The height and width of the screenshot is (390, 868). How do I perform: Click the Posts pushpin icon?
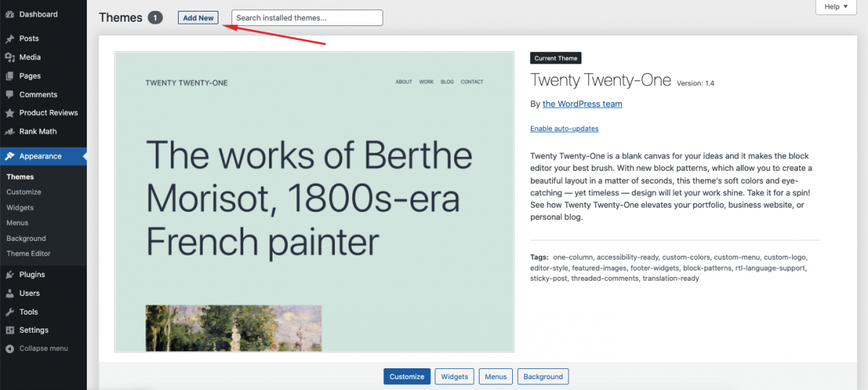[9, 38]
